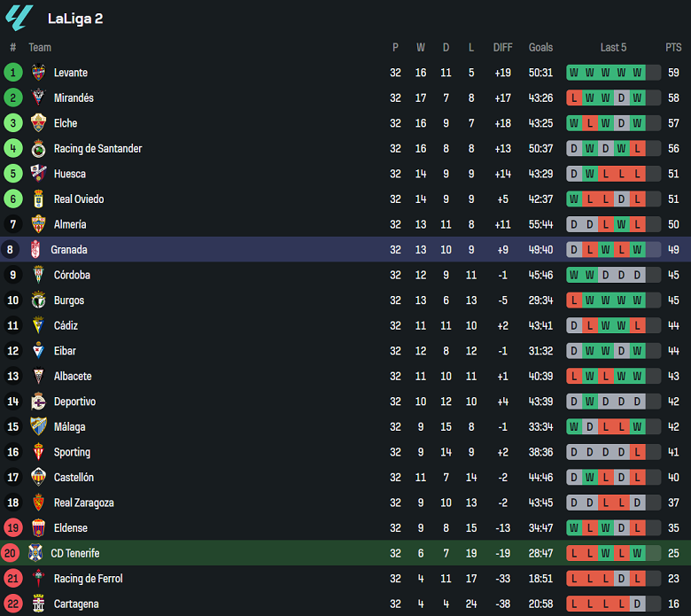
Task: Click the Cartagena club crest
Action: coord(38,604)
